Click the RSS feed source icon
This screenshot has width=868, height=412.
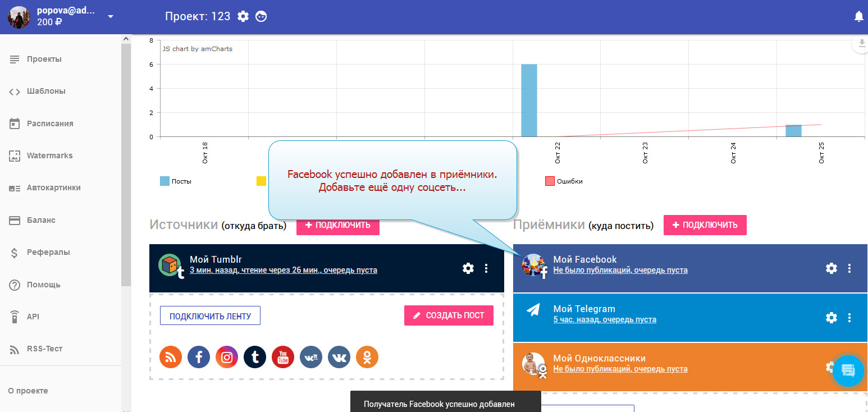click(171, 357)
